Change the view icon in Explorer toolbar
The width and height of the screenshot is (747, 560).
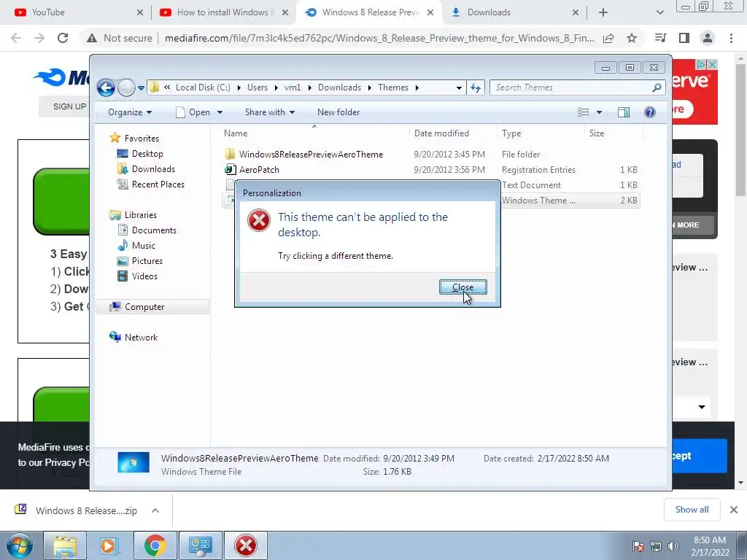(583, 112)
